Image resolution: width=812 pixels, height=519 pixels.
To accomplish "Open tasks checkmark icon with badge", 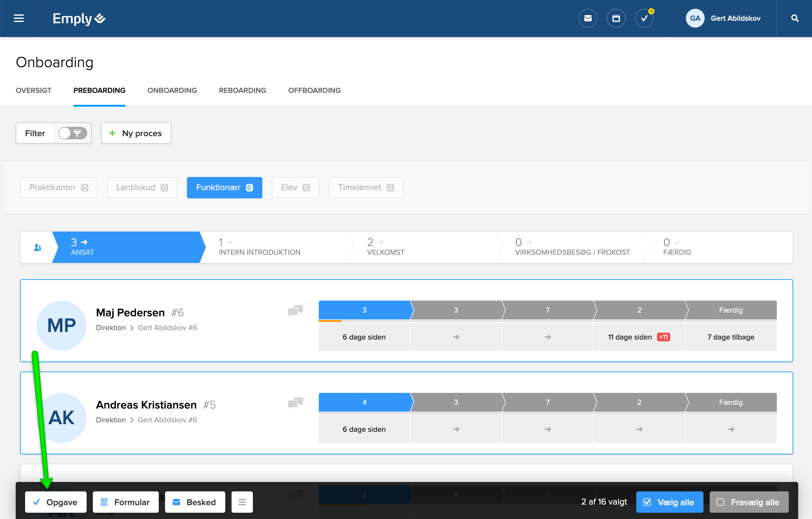I will [x=644, y=18].
